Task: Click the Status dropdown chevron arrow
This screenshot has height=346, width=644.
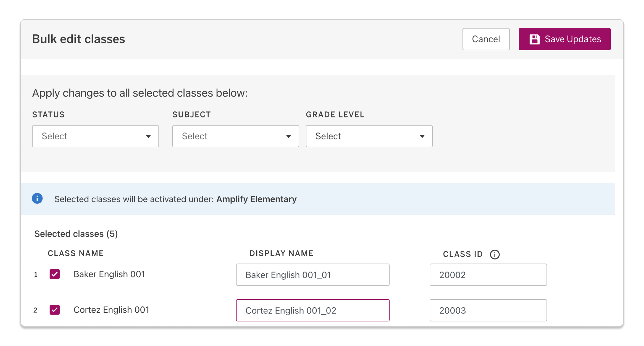Action: (x=148, y=136)
